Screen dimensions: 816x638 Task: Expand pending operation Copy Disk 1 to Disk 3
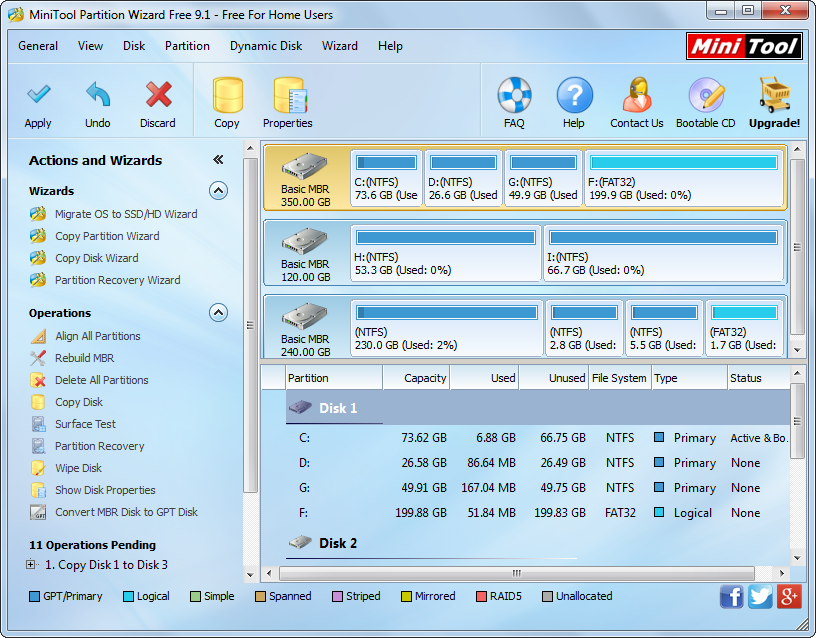pyautogui.click(x=31, y=564)
